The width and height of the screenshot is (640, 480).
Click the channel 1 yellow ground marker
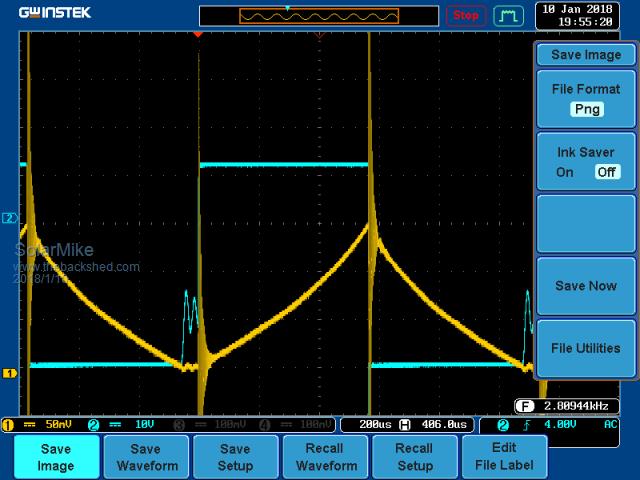coord(10,373)
